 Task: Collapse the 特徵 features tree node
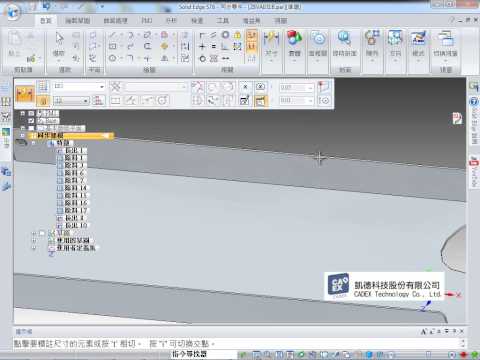click(33, 143)
